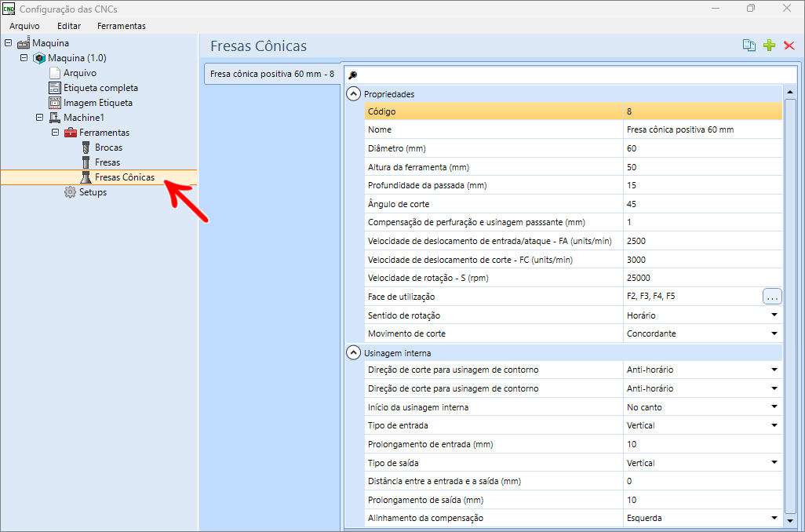Edit Compensação de perfuração value 1
805x532 pixels.
[702, 222]
